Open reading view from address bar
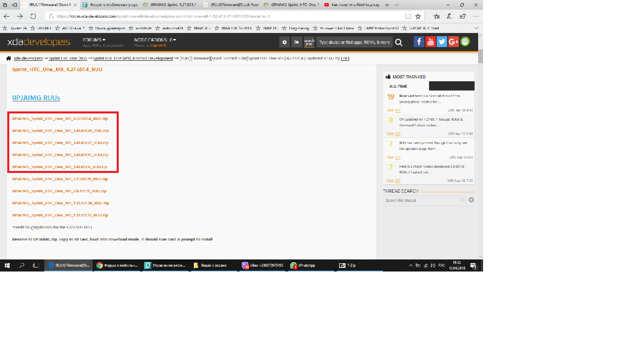Viewport: 644px width, 362px height. click(408, 16)
